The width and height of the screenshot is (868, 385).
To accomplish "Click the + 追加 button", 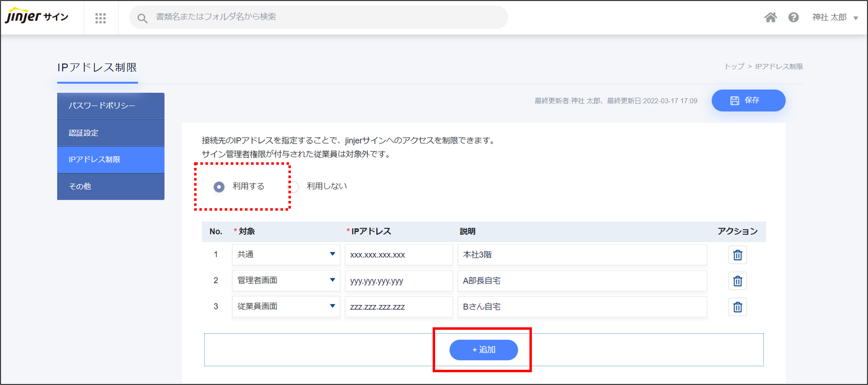I will [x=483, y=350].
